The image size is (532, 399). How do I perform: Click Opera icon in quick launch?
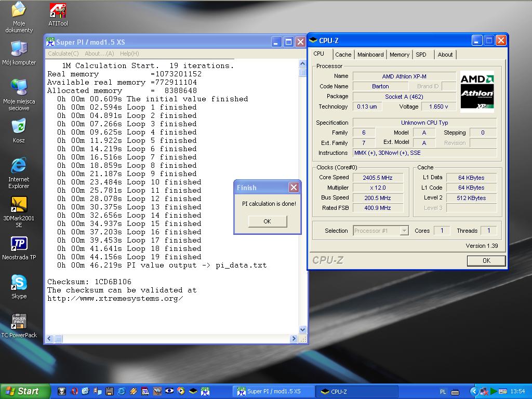pos(74,391)
